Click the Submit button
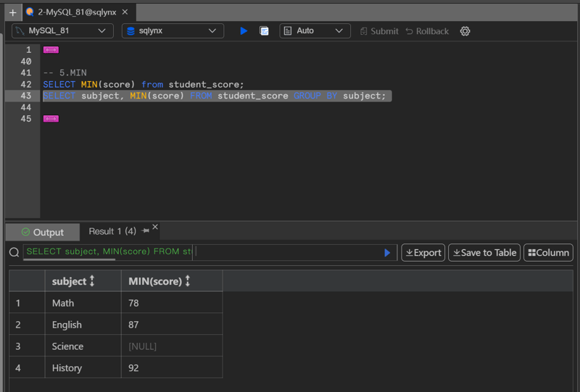The image size is (580, 392). (379, 31)
